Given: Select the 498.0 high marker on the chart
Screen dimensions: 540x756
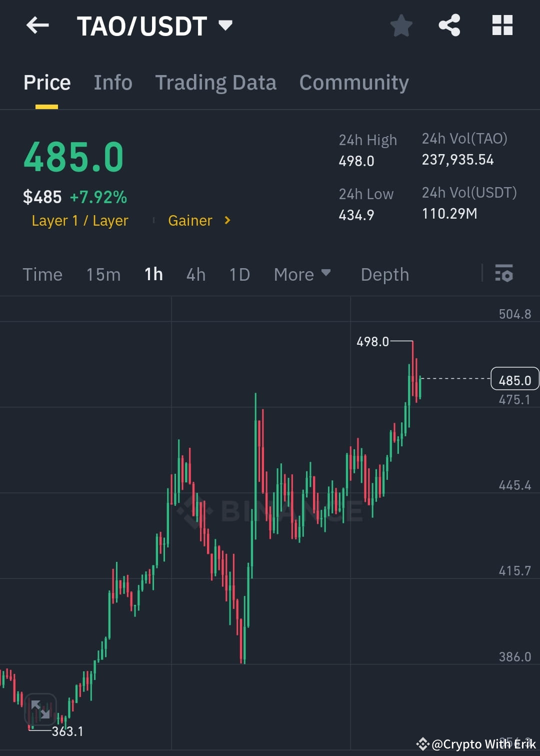Looking at the screenshot, I should (373, 342).
